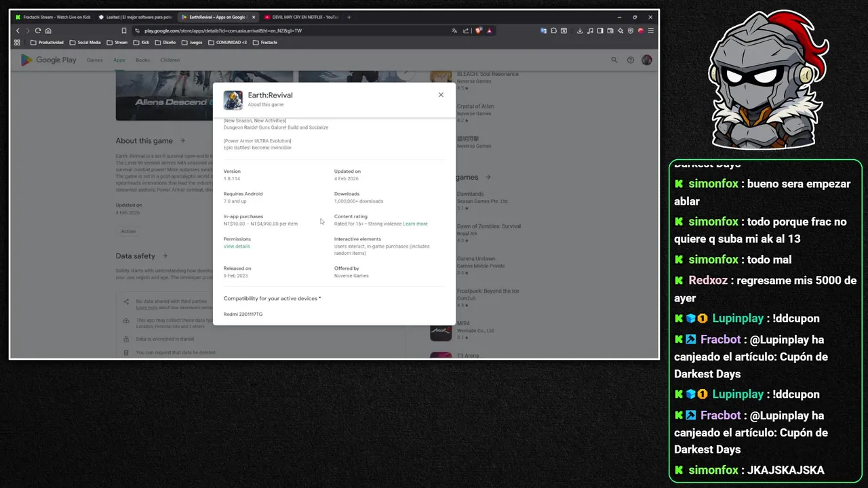Image resolution: width=868 pixels, height=488 pixels.
Task: Switch to Devil May Cry YouTube tab
Action: (301, 17)
